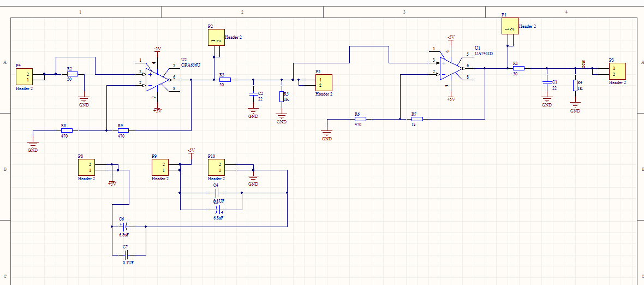Select vertical resistor R4 symbol
The image size is (644, 285).
point(575,85)
